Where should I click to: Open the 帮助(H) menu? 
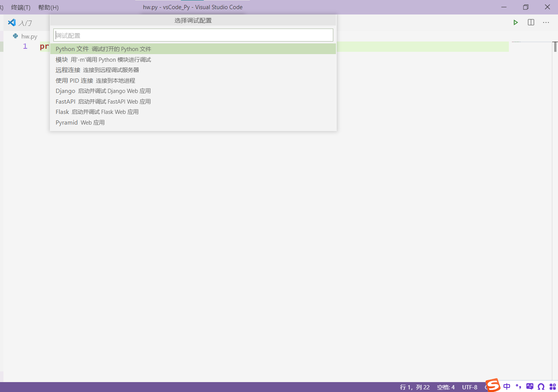tap(48, 7)
